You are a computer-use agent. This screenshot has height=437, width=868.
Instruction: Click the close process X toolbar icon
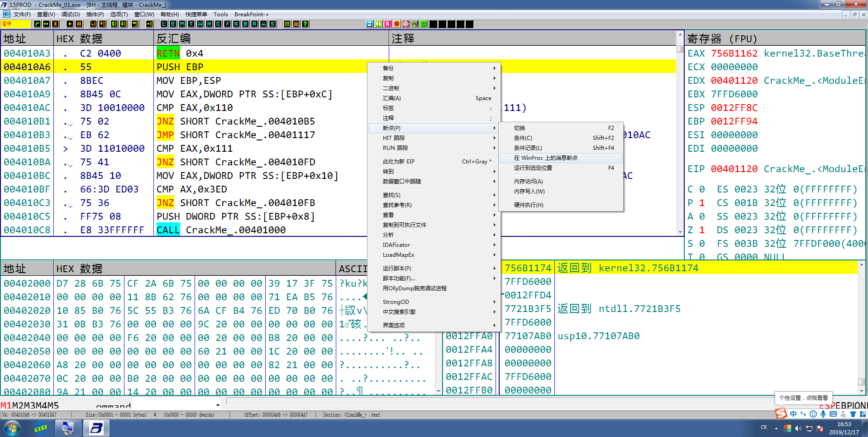[x=55, y=24]
